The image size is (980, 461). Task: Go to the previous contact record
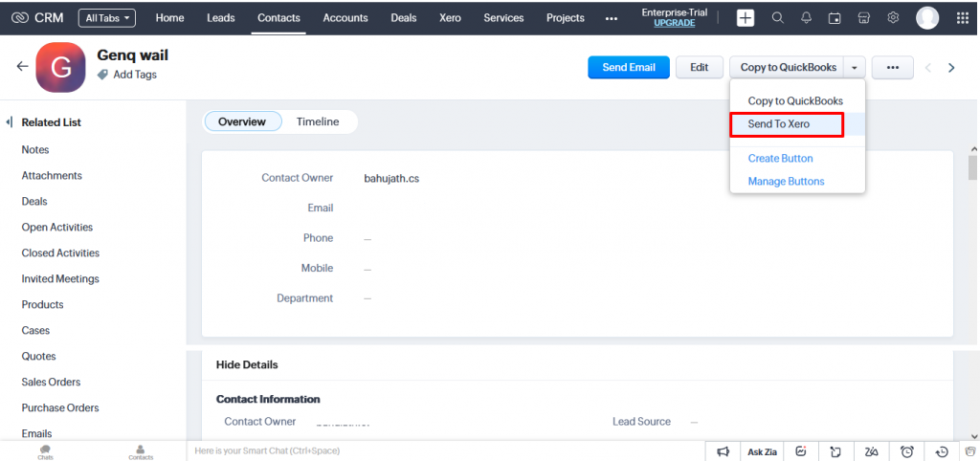928,68
